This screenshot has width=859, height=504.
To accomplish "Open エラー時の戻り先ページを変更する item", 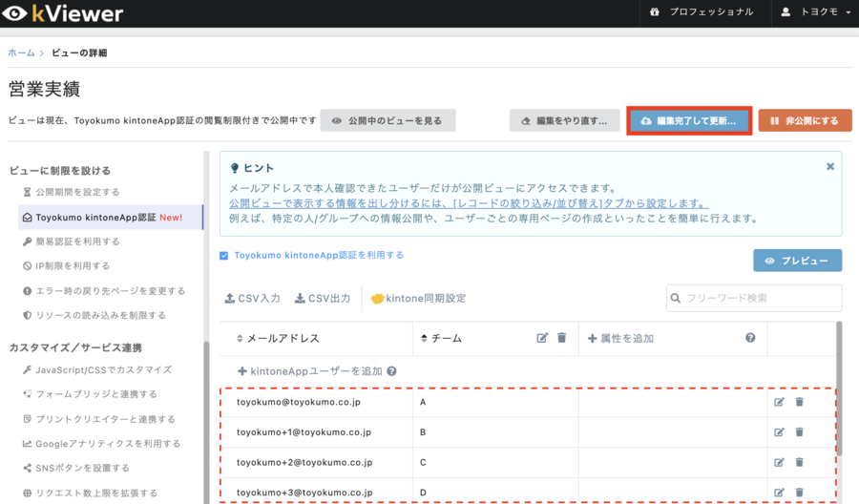I will 104,291.
